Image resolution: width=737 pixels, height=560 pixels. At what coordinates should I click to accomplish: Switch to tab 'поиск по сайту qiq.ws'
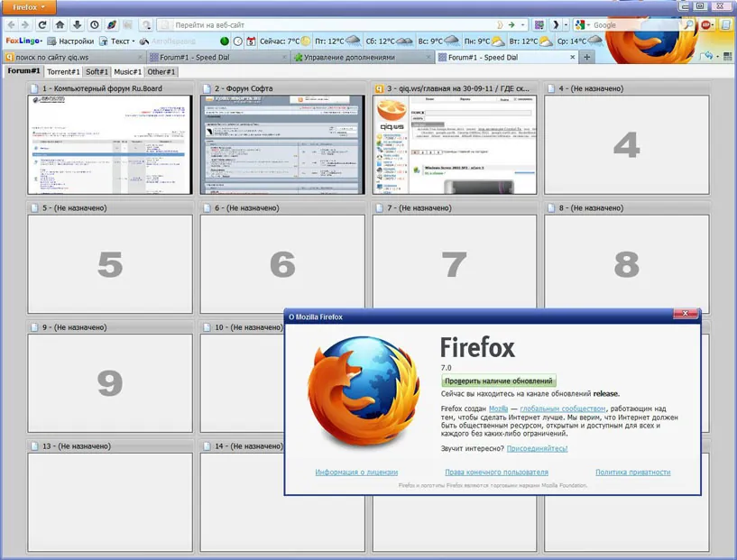73,58
